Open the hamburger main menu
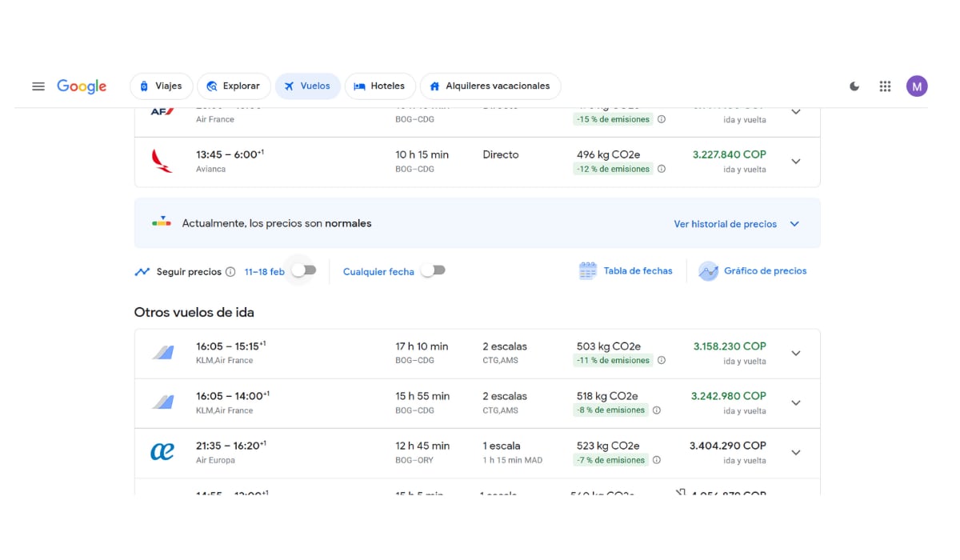960x560 pixels. [x=38, y=86]
